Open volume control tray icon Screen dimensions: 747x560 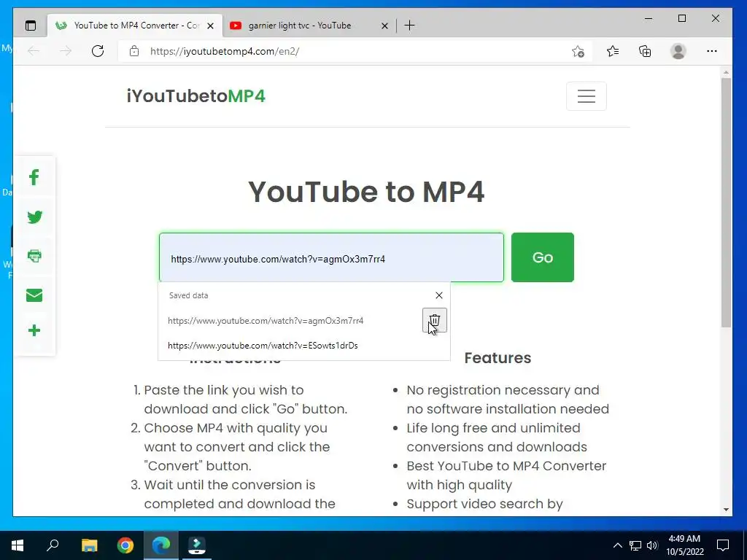652,545
